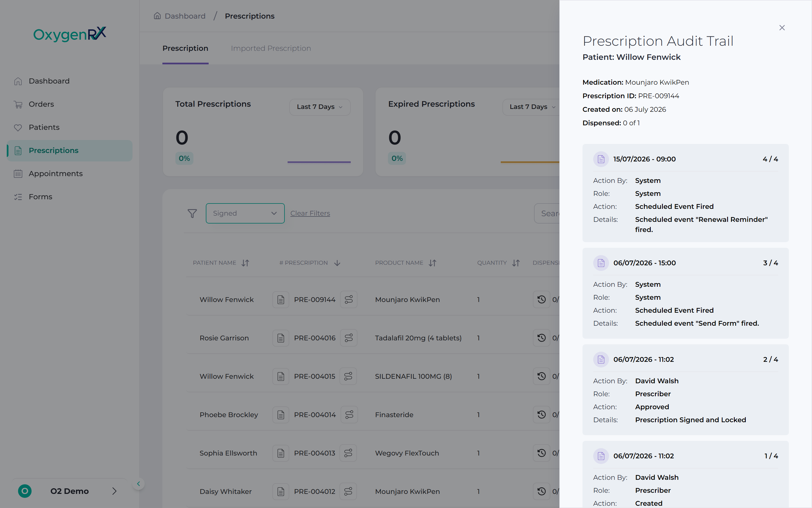Viewport: 812px width, 508px height.
Task: Click the Clear Filters link
Action: pos(310,213)
